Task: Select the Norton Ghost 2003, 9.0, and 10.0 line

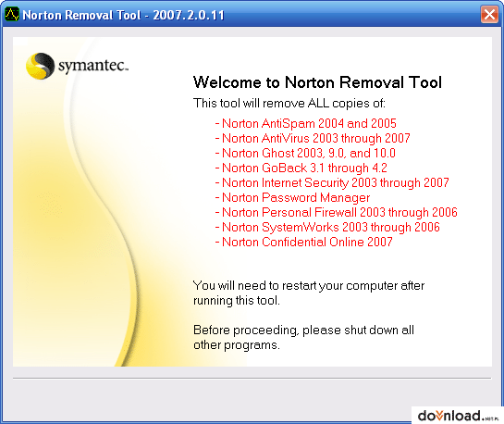Action: [305, 153]
